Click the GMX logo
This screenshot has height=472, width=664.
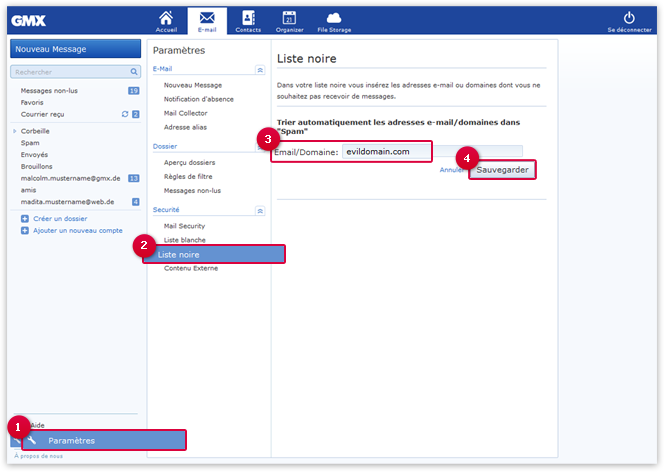click(x=28, y=21)
